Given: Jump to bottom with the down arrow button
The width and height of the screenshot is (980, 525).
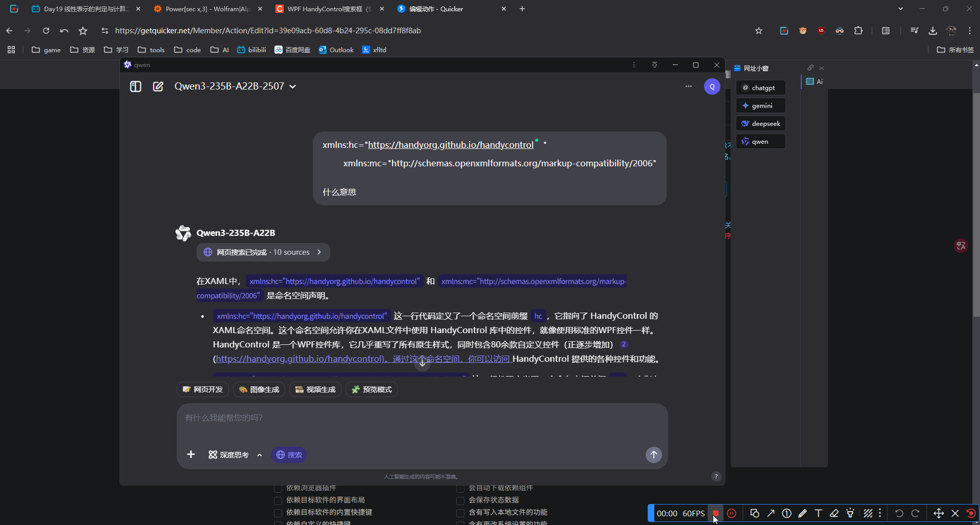Looking at the screenshot, I should coord(422,363).
